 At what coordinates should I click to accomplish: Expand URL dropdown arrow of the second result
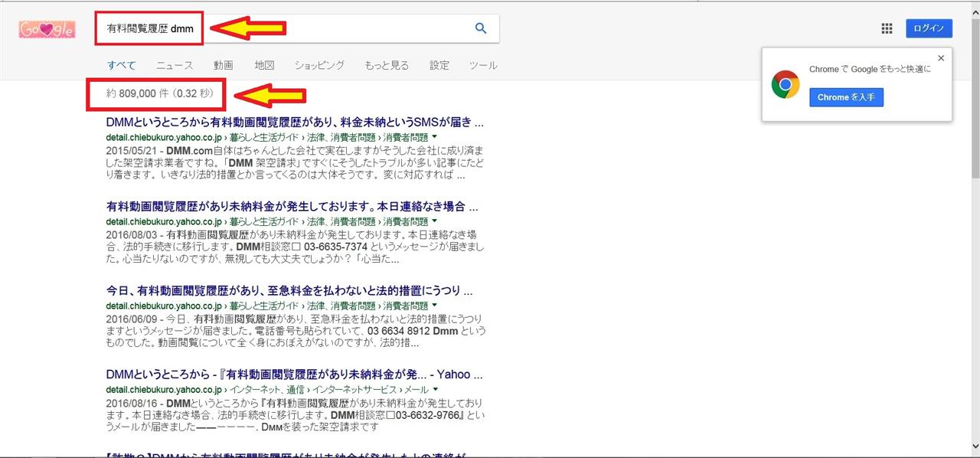pyautogui.click(x=435, y=221)
